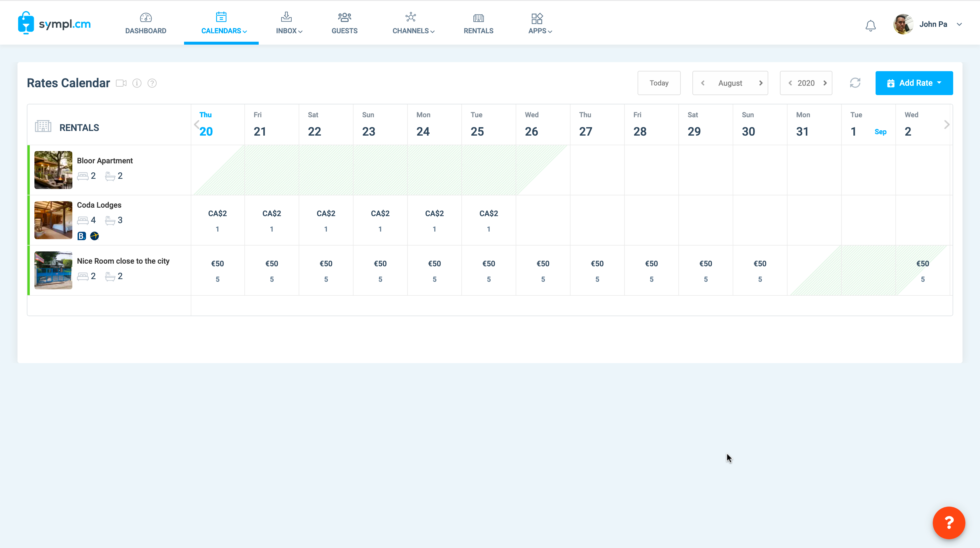The height and width of the screenshot is (548, 980).
Task: Open the orange help chat bubble
Action: pos(949,523)
